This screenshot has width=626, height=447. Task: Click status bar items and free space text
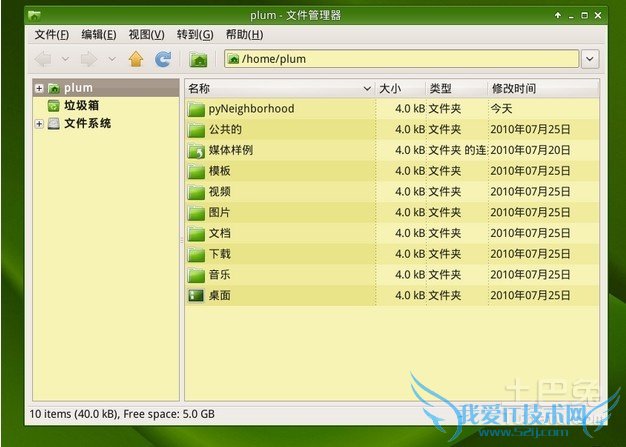[x=122, y=414]
